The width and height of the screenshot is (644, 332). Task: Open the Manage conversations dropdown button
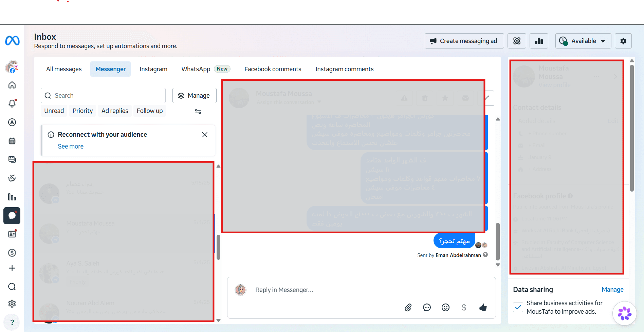[194, 96]
